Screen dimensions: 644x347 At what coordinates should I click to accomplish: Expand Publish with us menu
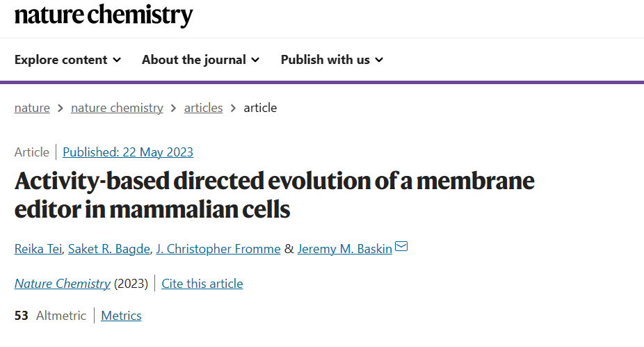(x=332, y=60)
